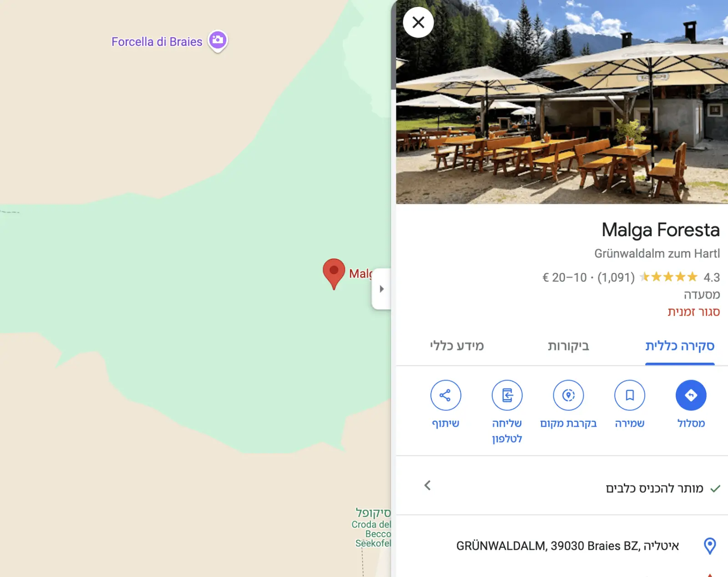Click the restaurant category (מסעדה) link
The height and width of the screenshot is (577, 728).
point(702,295)
